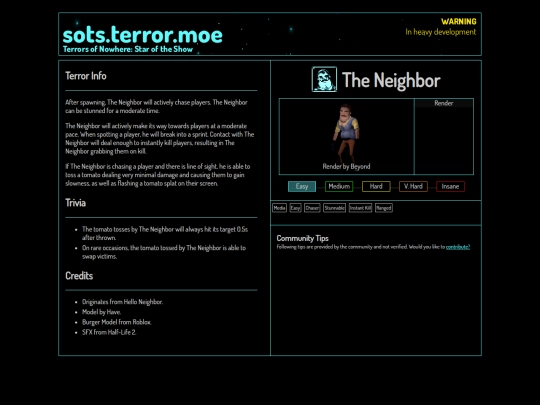Choose the V. Hard difficulty
The image size is (540, 405).
(x=413, y=186)
